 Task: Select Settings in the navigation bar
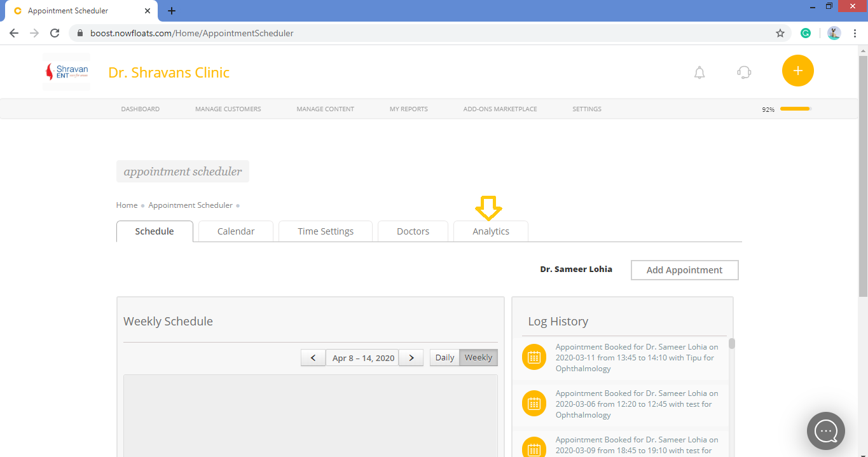[x=586, y=109]
